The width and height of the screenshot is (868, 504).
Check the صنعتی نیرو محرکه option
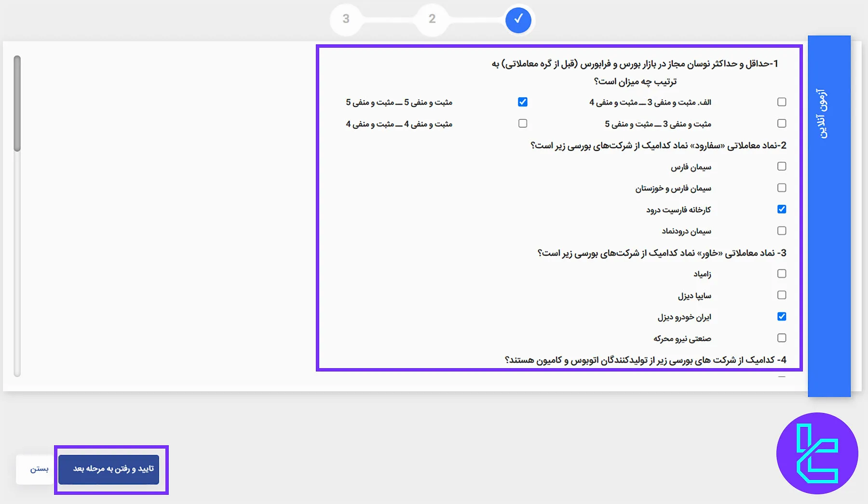click(x=782, y=338)
